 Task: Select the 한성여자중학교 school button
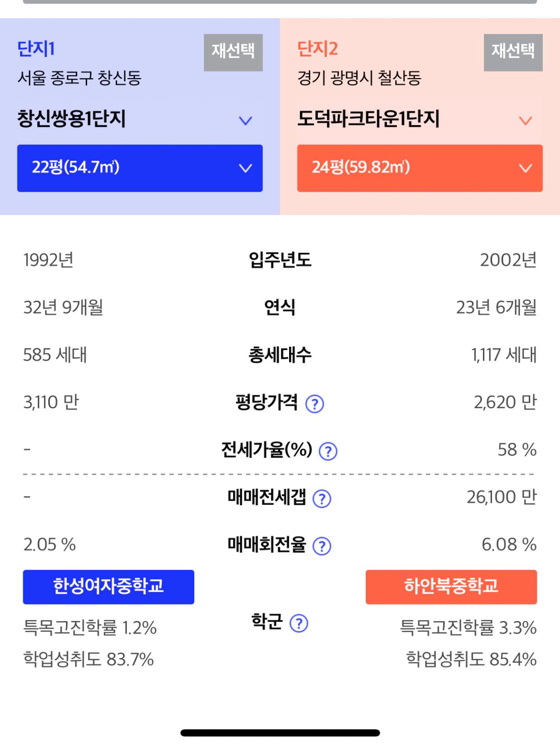point(108,586)
